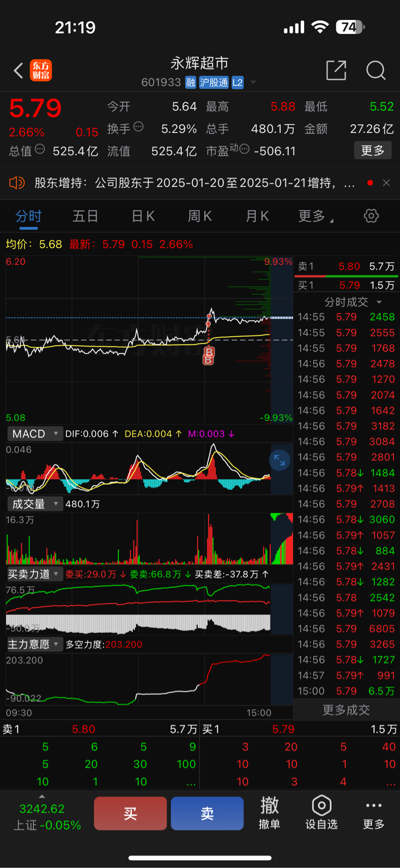The width and height of the screenshot is (400, 868).
Task: Open the search magnifier icon
Action: (x=376, y=70)
